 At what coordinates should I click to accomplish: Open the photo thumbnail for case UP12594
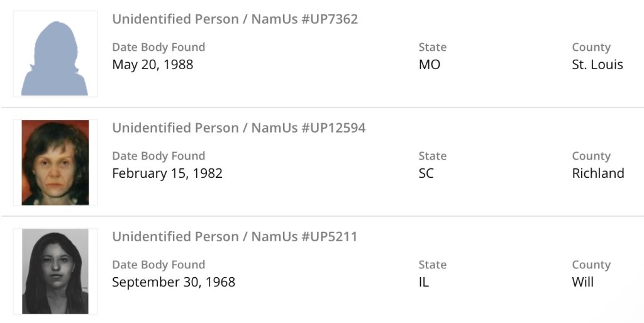(55, 162)
